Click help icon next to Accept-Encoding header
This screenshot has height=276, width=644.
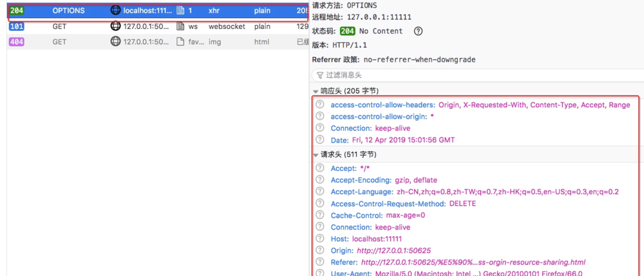click(320, 180)
